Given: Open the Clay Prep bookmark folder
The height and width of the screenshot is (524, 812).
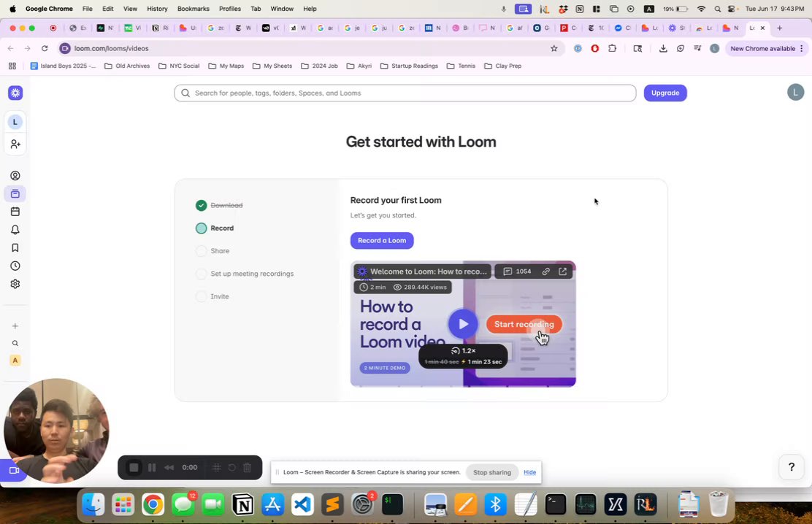Looking at the screenshot, I should click(502, 66).
